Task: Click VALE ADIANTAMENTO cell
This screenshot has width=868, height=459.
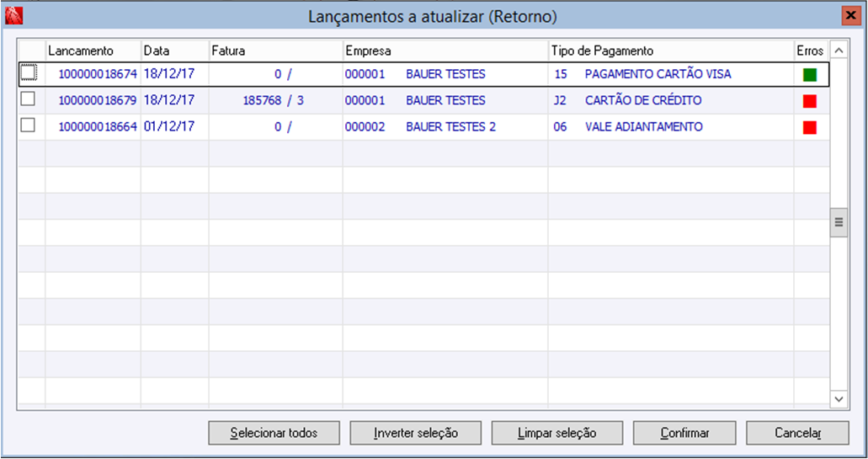Action: pyautogui.click(x=644, y=127)
